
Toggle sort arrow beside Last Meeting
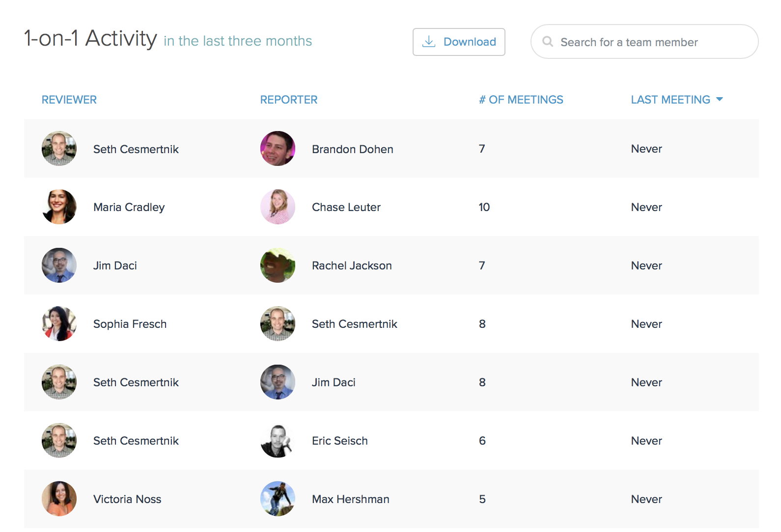pyautogui.click(x=720, y=99)
